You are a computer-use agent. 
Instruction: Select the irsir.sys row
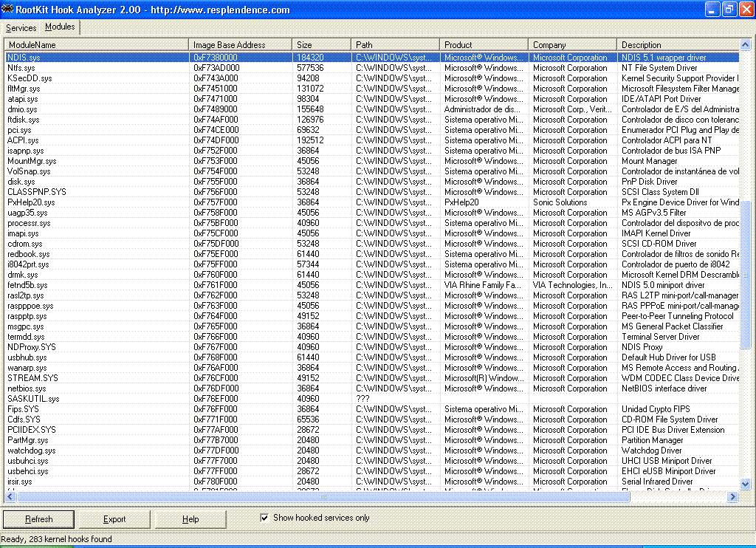372,482
